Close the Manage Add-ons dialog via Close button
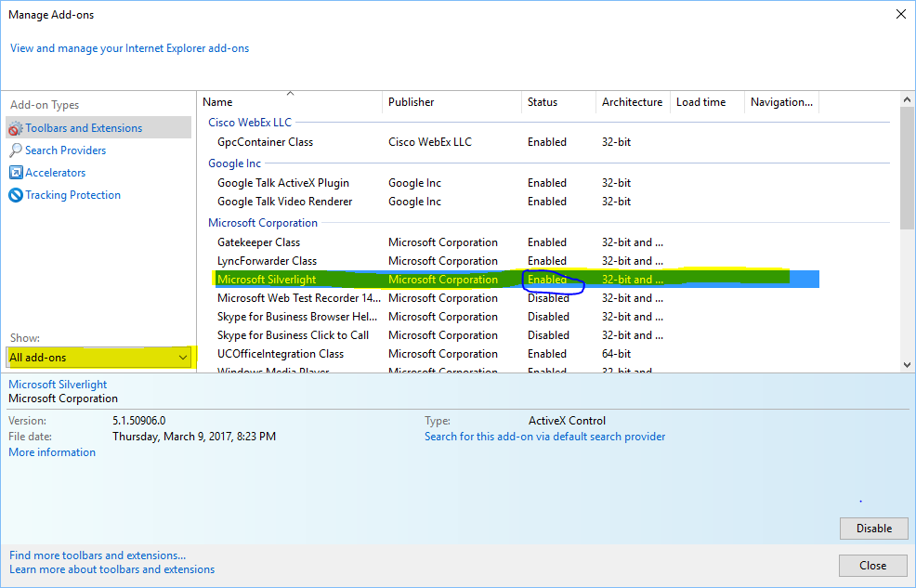 [872, 566]
